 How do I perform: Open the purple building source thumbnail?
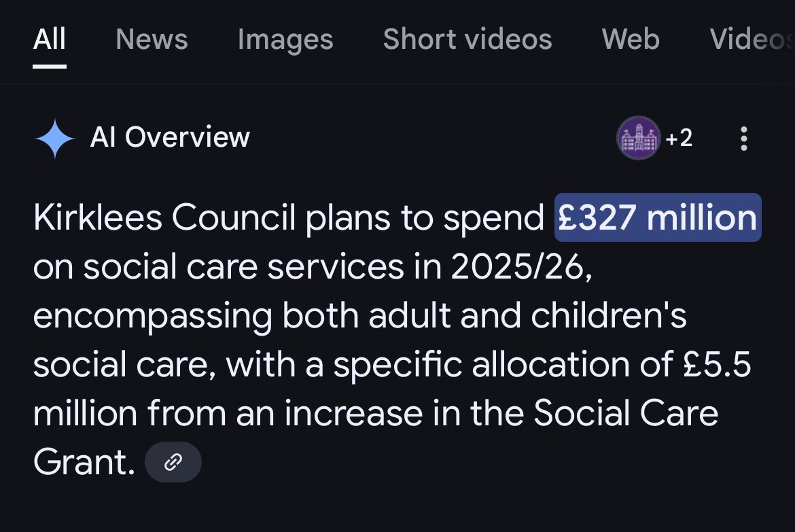[638, 139]
